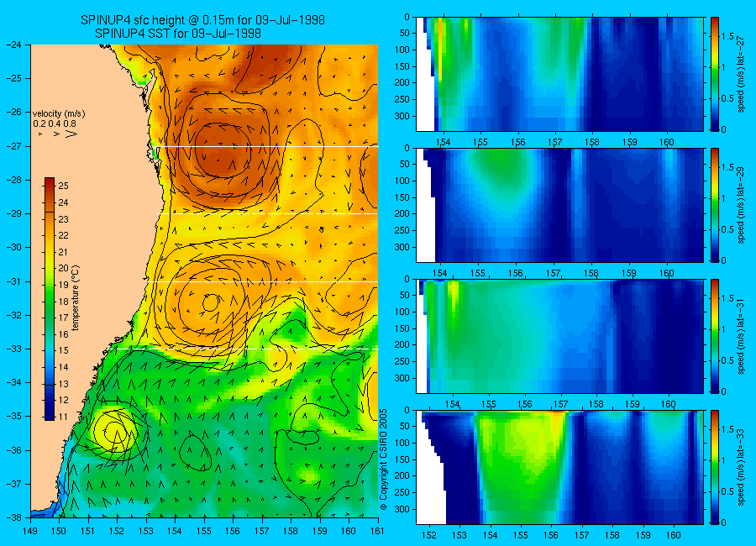
Task: Click the "speed (m/s) lat=-29" label
Action: coord(741,205)
